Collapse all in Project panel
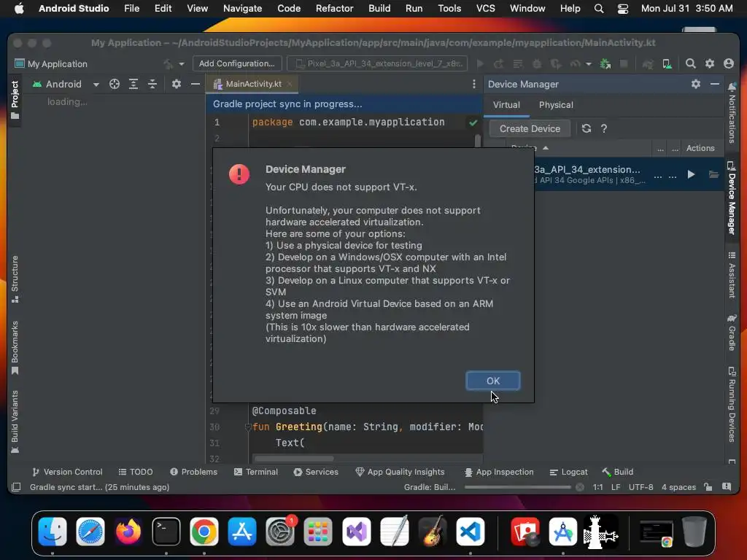Viewport: 747px width, 560px height. pos(152,84)
